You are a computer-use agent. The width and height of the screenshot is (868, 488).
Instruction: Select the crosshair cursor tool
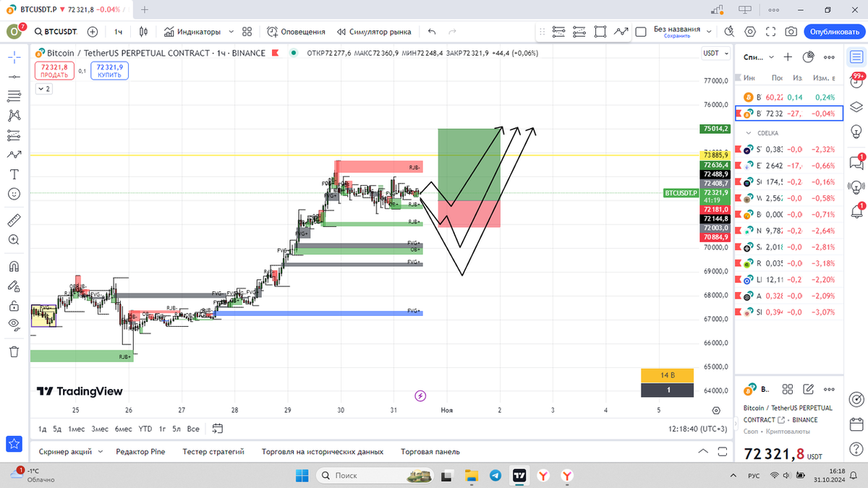pos(14,56)
